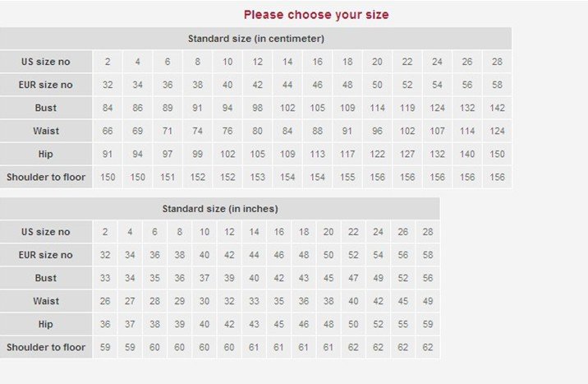Click shoulder-to-floor value 155 in the centimeter table
Image resolution: width=588 pixels, height=384 pixels.
[x=347, y=177]
